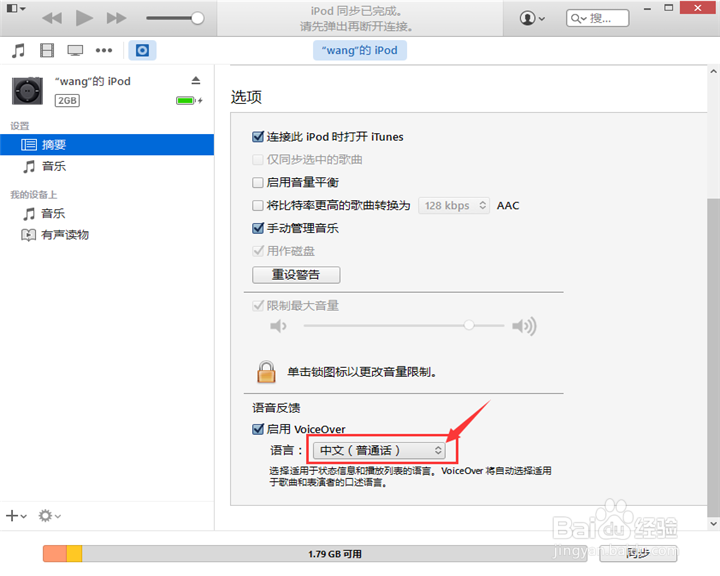Minimize the iTunes window
Viewport: 720px width, 576px height.
pyautogui.click(x=647, y=8)
